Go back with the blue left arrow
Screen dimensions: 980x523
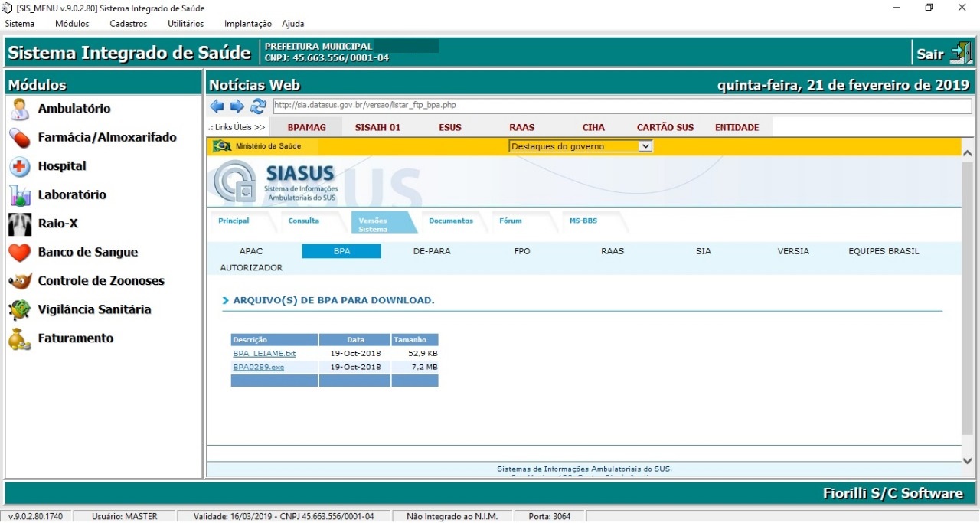(x=217, y=106)
